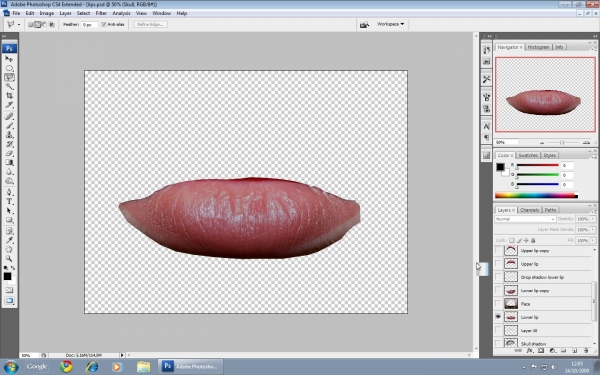Screen dimensions: 600x375
Task: Select the Blur tool
Action: 9,172
